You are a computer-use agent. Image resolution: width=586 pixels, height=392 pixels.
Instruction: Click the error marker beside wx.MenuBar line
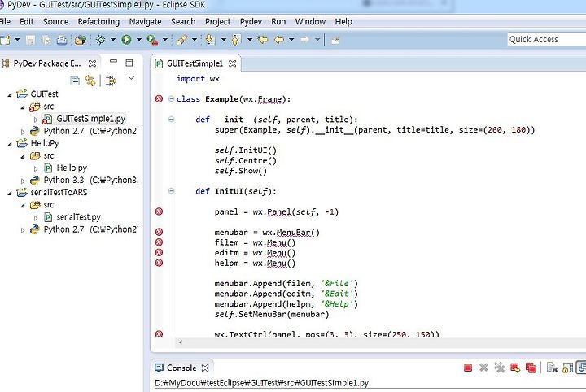tap(159, 232)
